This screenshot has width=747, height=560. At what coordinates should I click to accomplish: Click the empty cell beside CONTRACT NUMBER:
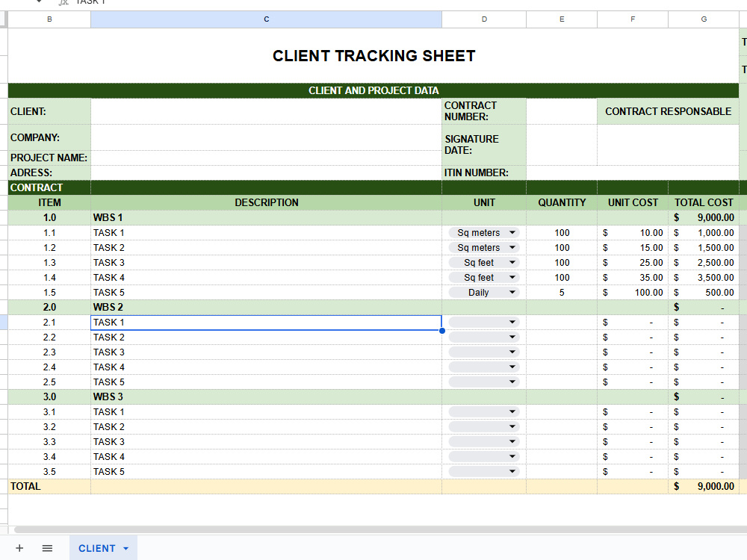tap(562, 111)
